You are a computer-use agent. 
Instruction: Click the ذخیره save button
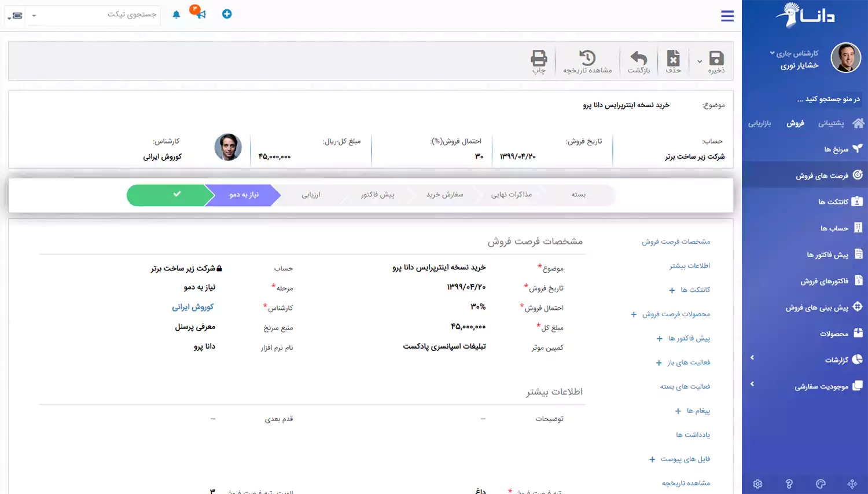[x=718, y=61]
